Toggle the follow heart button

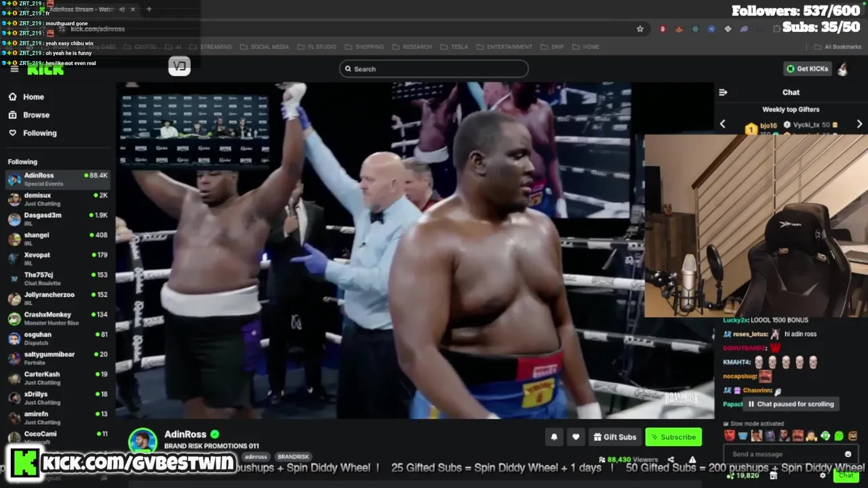576,437
